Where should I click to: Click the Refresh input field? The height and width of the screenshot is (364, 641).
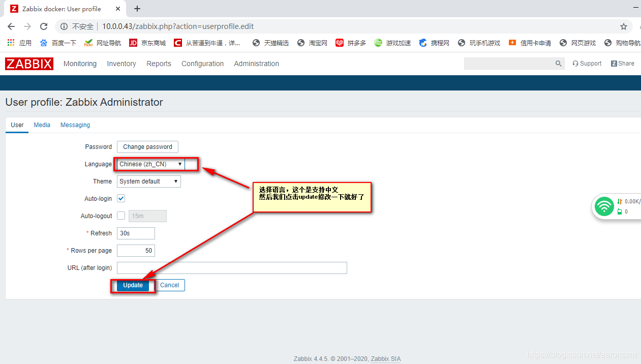point(136,233)
